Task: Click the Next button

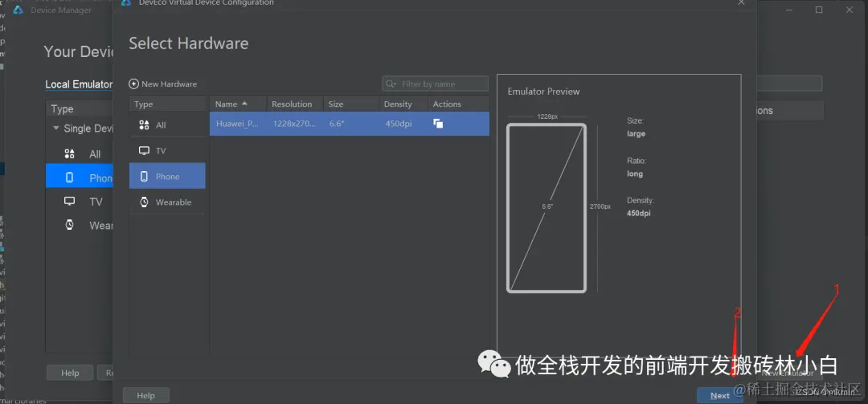Action: 719,396
